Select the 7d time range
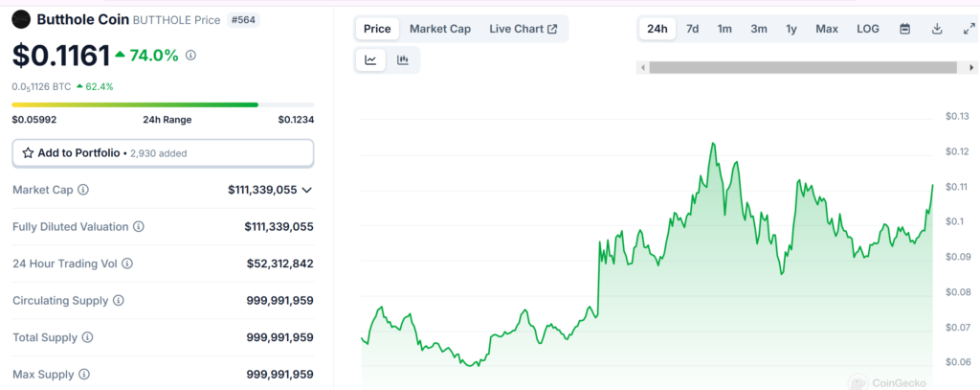The height and width of the screenshot is (390, 980). [x=692, y=29]
